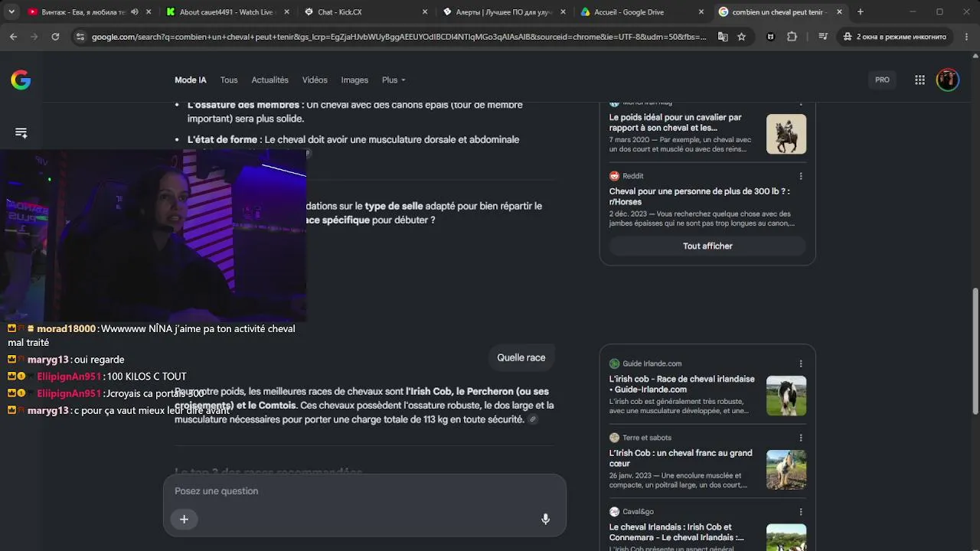Close the Chat - Kick.CX tab

[425, 12]
